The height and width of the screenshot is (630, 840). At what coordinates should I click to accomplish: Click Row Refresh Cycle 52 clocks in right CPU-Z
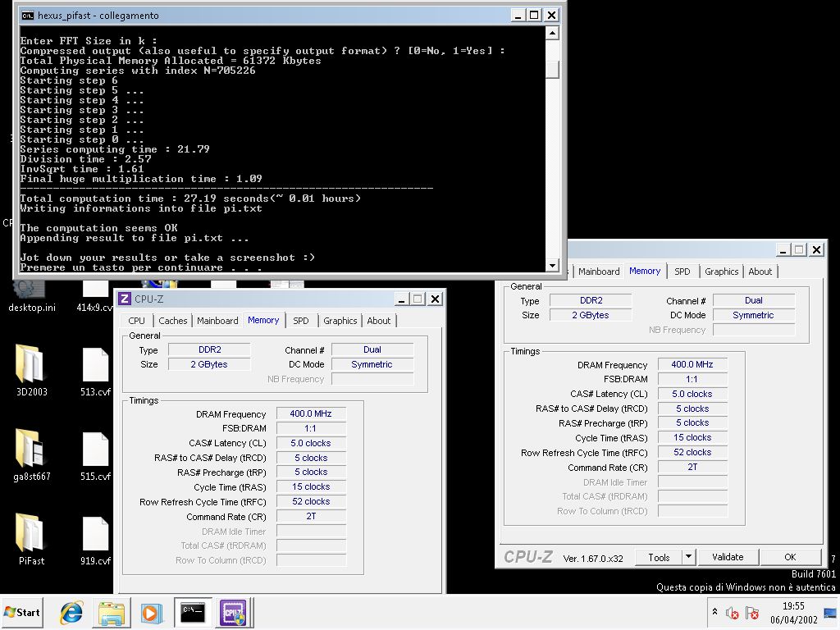tap(692, 452)
